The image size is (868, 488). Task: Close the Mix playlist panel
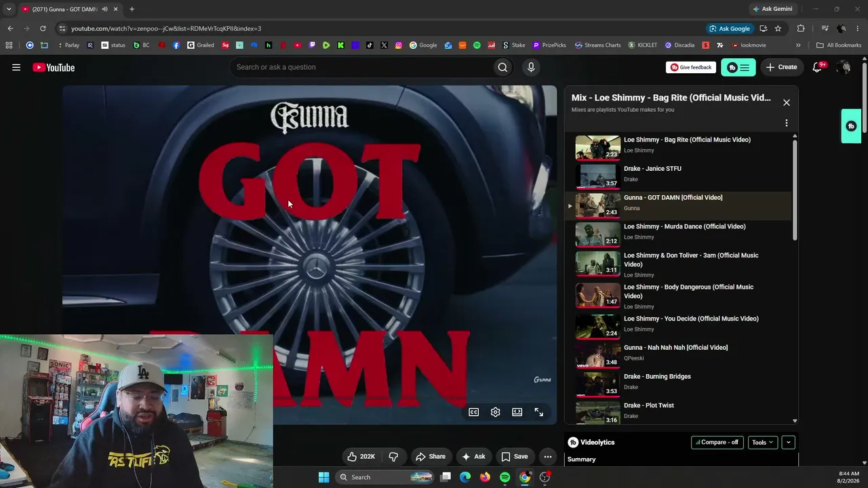(x=787, y=102)
